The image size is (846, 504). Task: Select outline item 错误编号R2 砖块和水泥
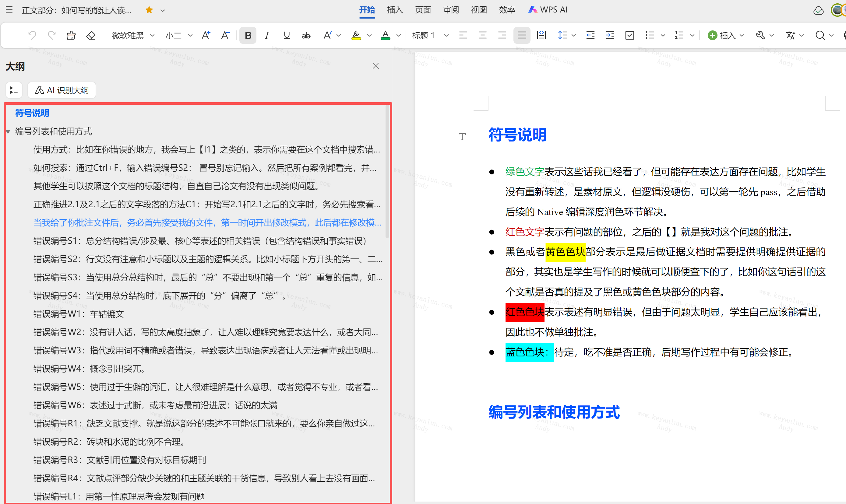click(110, 442)
